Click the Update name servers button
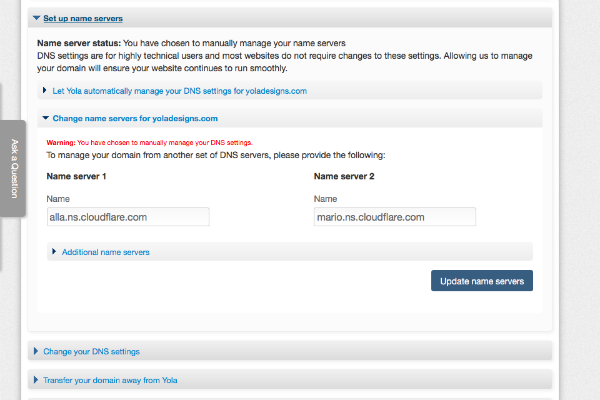600x400 pixels. pos(482,281)
